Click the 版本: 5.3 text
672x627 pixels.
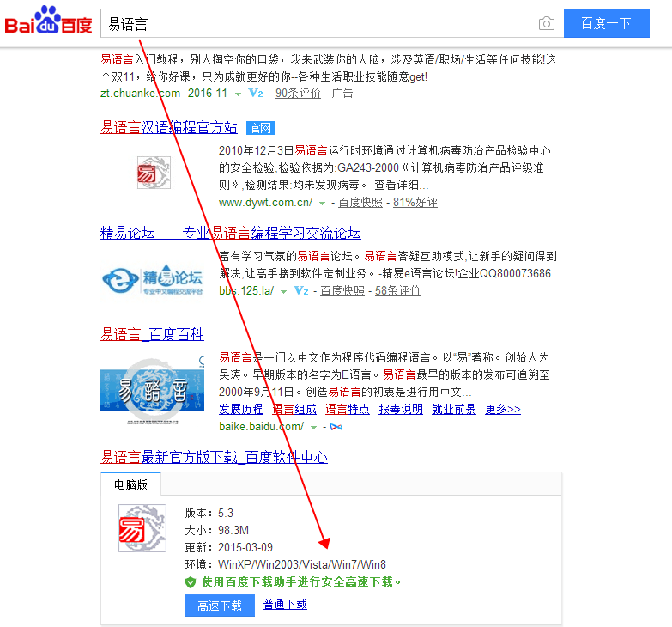point(209,513)
